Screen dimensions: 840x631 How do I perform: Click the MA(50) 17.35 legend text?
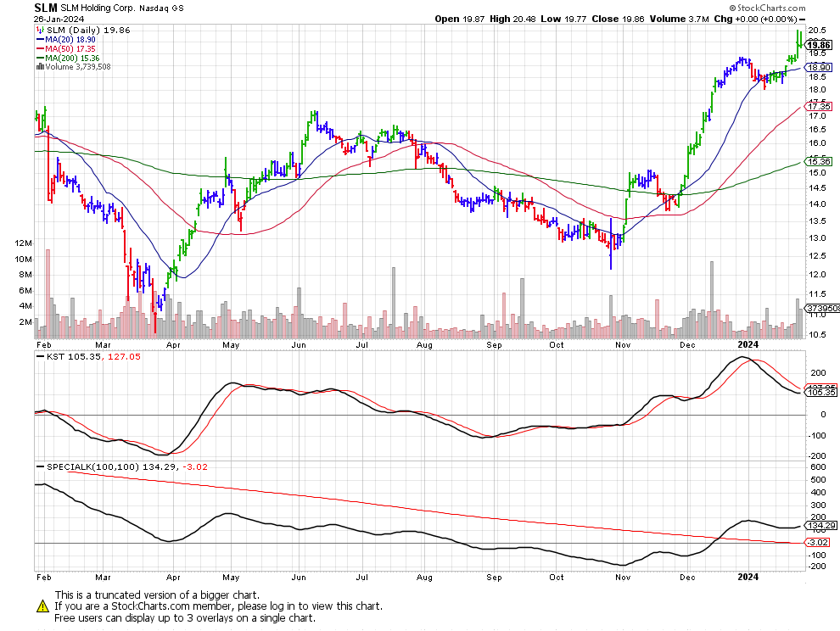(x=70, y=48)
